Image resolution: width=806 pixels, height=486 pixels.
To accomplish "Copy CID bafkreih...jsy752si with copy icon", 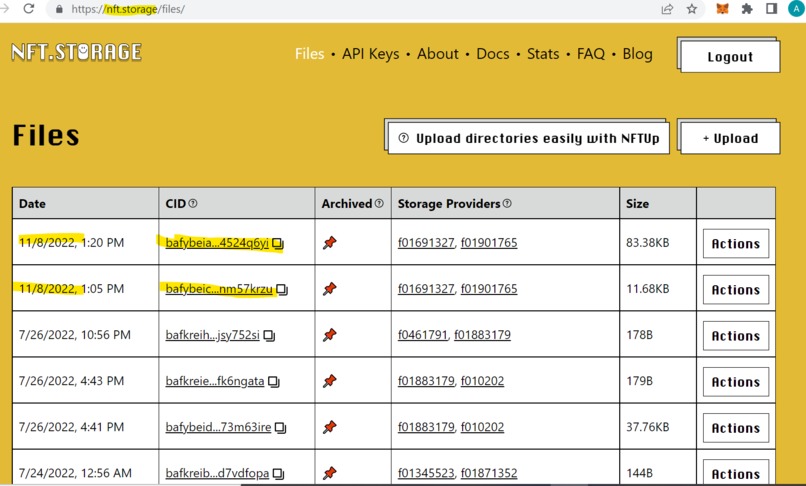I will coord(269,336).
